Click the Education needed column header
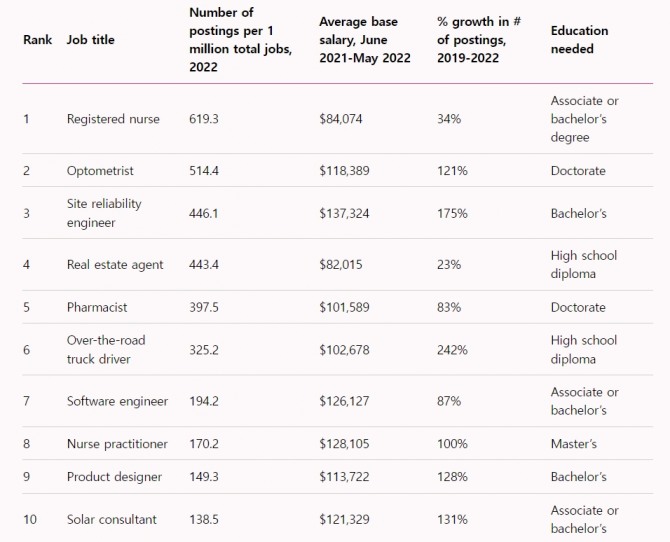670x542 pixels. [579, 40]
